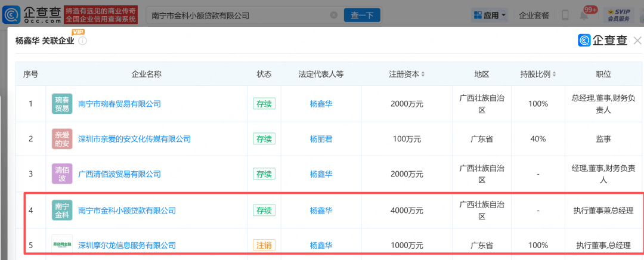Open SVIP 会员服务 badge

(x=618, y=15)
